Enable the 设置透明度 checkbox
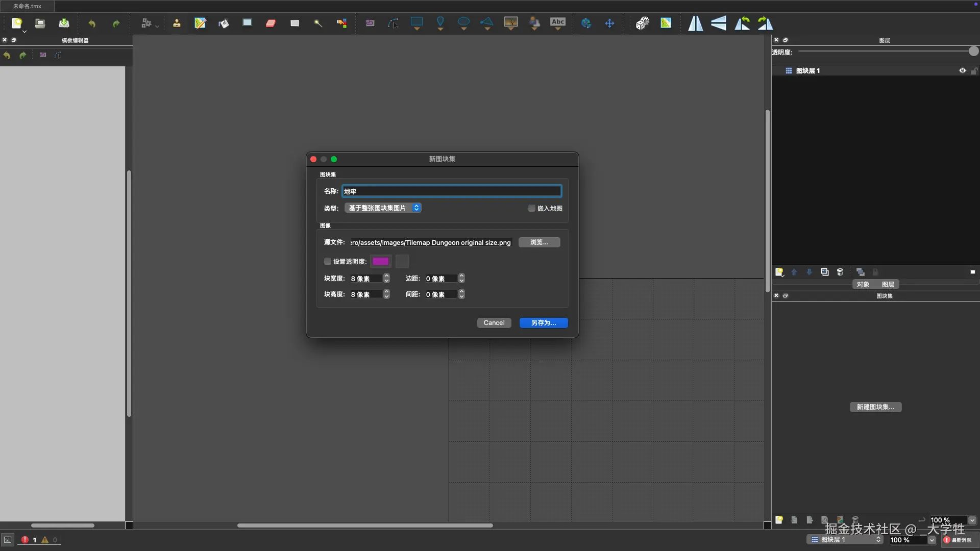This screenshot has width=980, height=551. pos(328,261)
